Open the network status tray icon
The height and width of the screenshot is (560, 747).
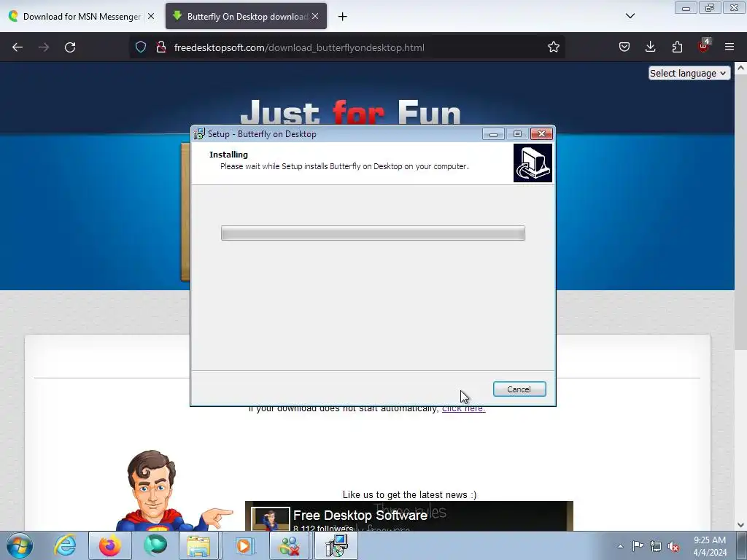(656, 546)
